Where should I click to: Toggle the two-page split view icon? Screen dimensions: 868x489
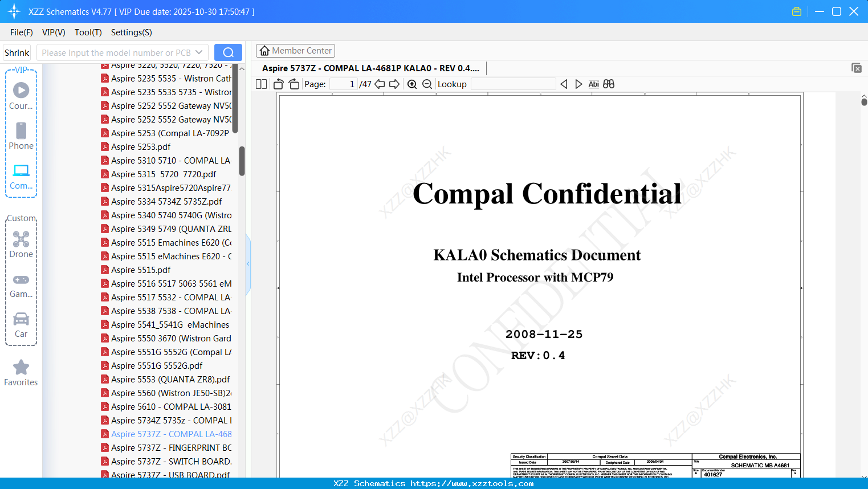262,84
